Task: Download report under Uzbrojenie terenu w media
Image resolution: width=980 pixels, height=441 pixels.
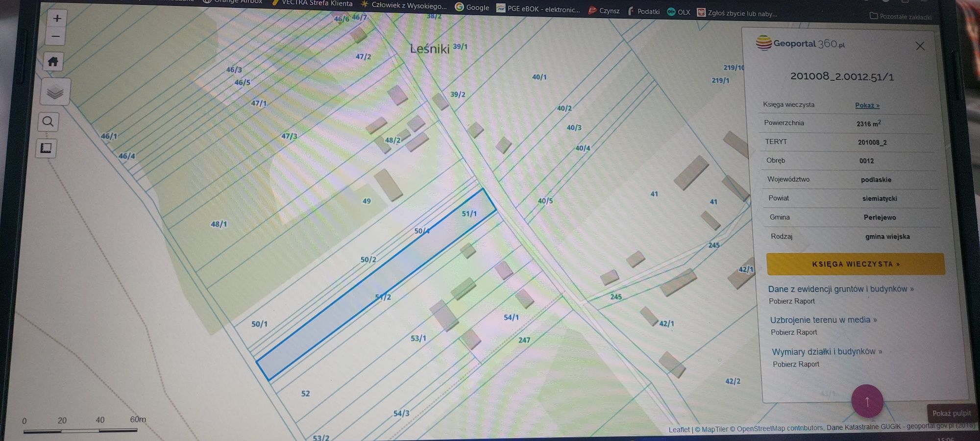Action: (794, 332)
